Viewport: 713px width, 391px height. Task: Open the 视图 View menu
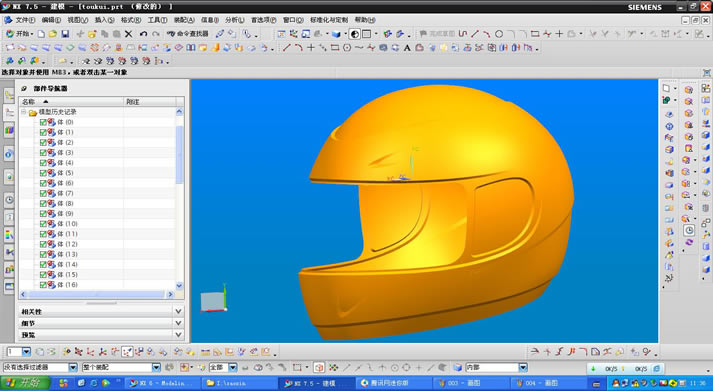point(77,20)
